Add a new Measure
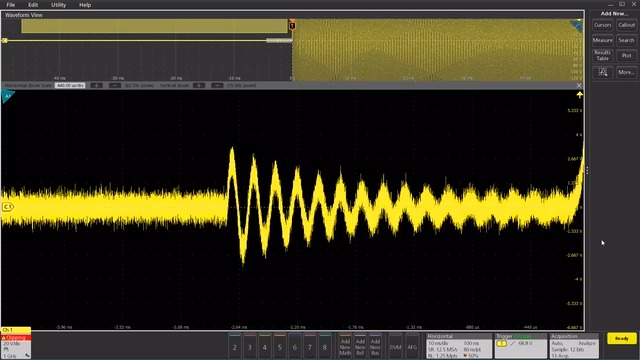The image size is (640, 360). 602,40
